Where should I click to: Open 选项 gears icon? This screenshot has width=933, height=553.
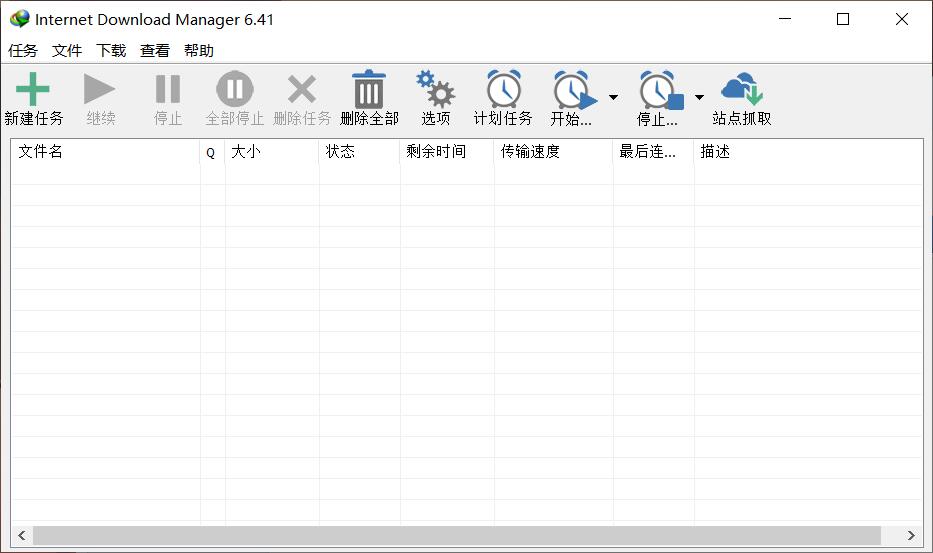point(436,89)
